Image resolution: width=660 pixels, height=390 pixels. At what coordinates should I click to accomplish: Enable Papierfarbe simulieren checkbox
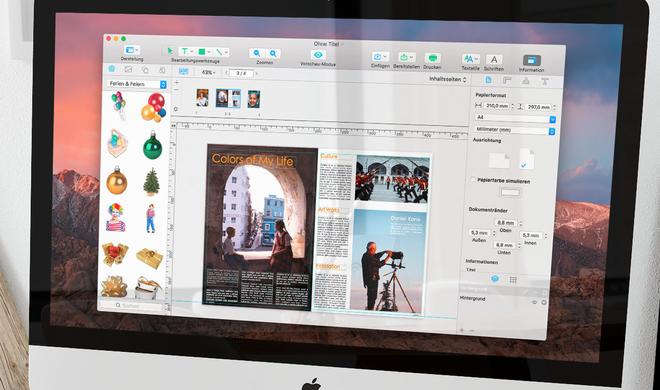click(x=473, y=179)
